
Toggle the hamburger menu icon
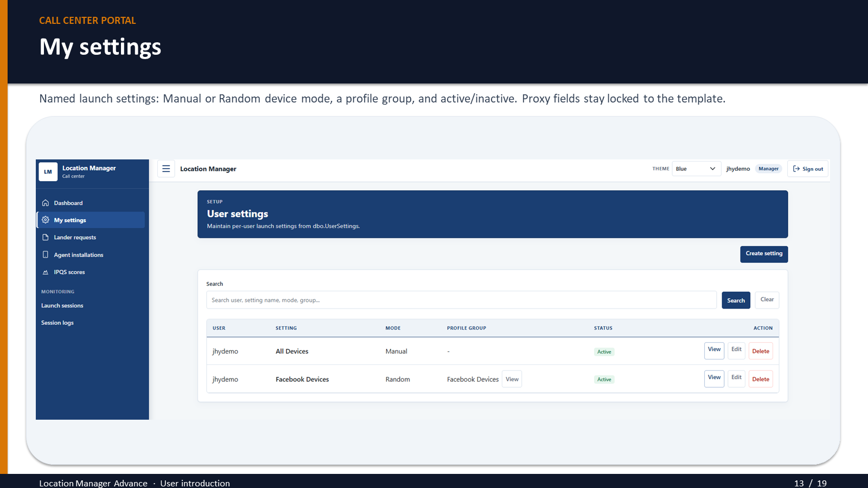pos(166,169)
